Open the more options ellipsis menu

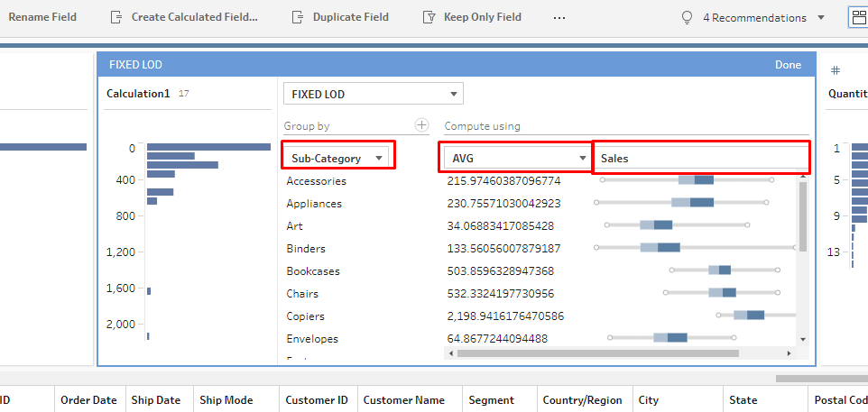click(559, 17)
